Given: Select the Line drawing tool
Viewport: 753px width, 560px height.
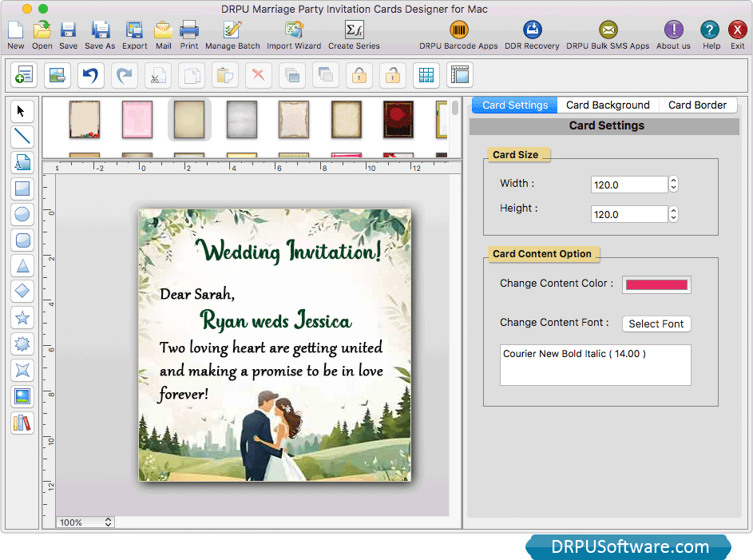Looking at the screenshot, I should (x=22, y=137).
